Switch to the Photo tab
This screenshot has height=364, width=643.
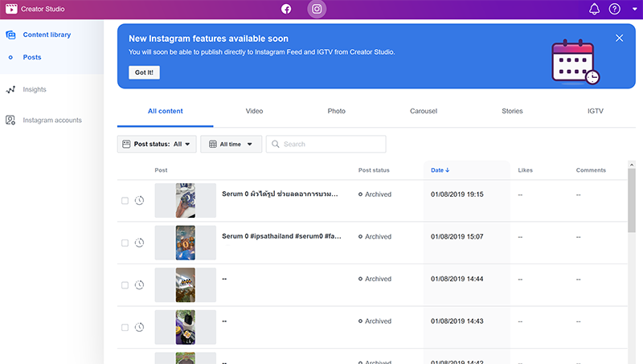pyautogui.click(x=336, y=111)
